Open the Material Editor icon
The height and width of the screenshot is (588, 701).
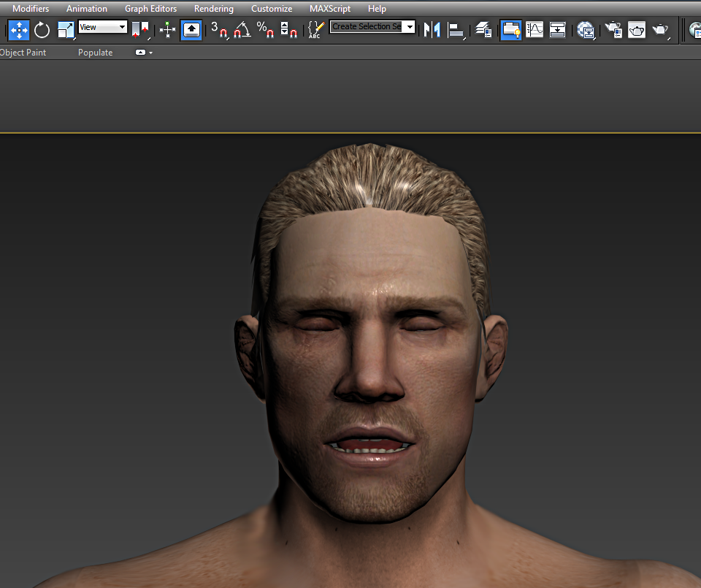click(x=586, y=30)
